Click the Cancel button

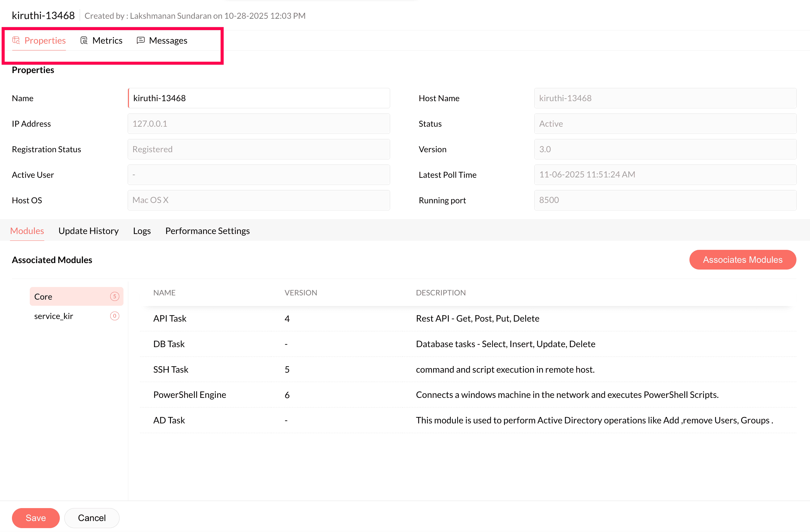[x=91, y=518]
